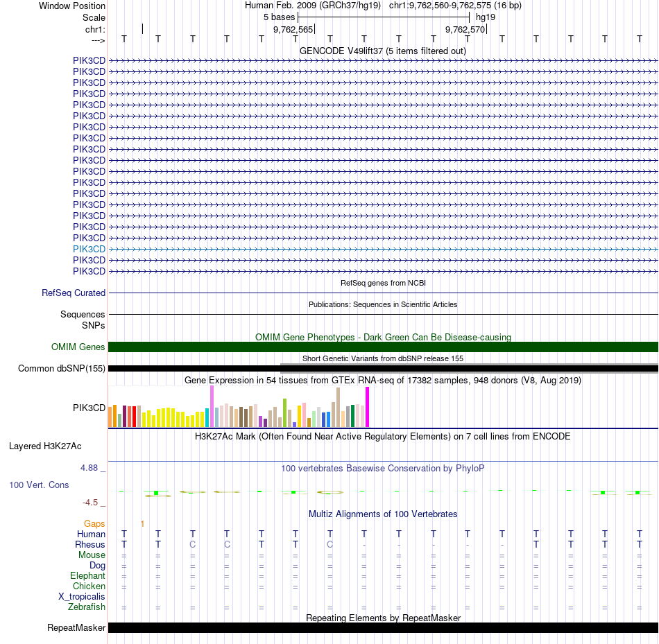Image resolution: width=659 pixels, height=644 pixels.
Task: Click the Layered H3K27Ac label
Action: click(x=45, y=446)
